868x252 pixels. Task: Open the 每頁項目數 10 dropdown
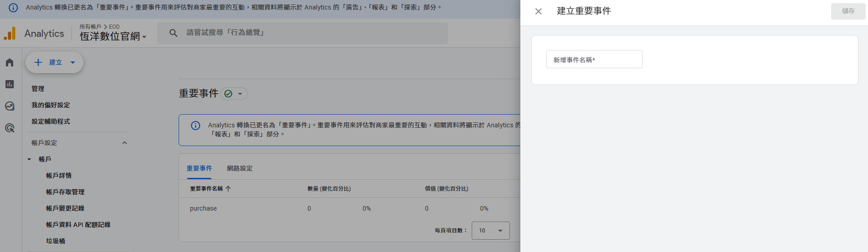[x=491, y=231]
